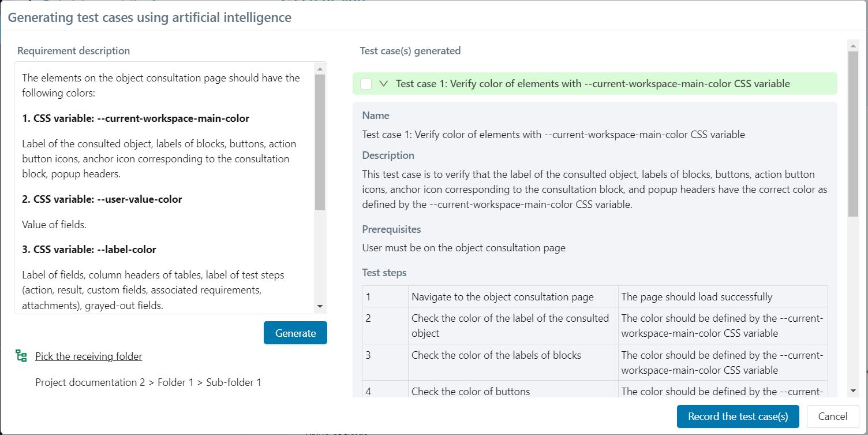Screen dimensions: 868x435
Task: Collapse Test case 1 using its chevron
Action: click(x=383, y=83)
